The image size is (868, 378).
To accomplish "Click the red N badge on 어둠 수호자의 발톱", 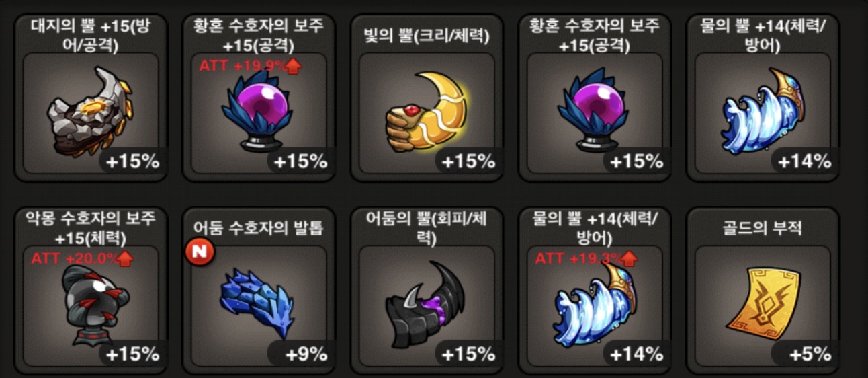I will click(x=196, y=252).
